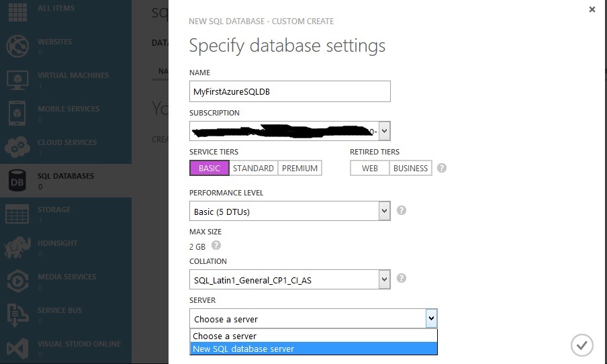
Task: Click the Visual Studio Online icon
Action: click(x=17, y=349)
